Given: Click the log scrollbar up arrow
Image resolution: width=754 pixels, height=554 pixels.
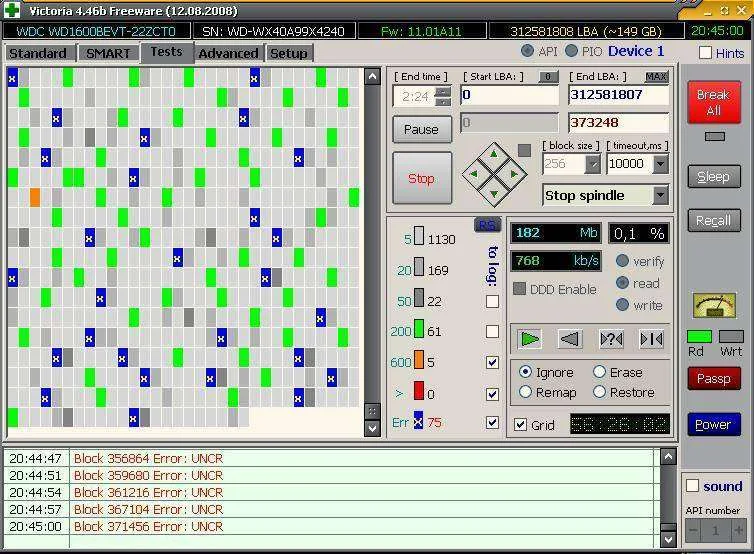Looking at the screenshot, I should (x=668, y=456).
